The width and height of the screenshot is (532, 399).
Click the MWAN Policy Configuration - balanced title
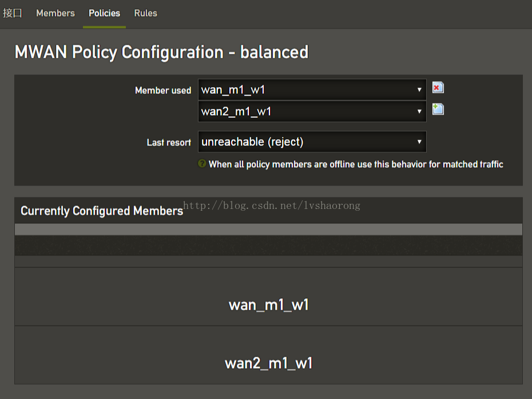[x=161, y=52]
